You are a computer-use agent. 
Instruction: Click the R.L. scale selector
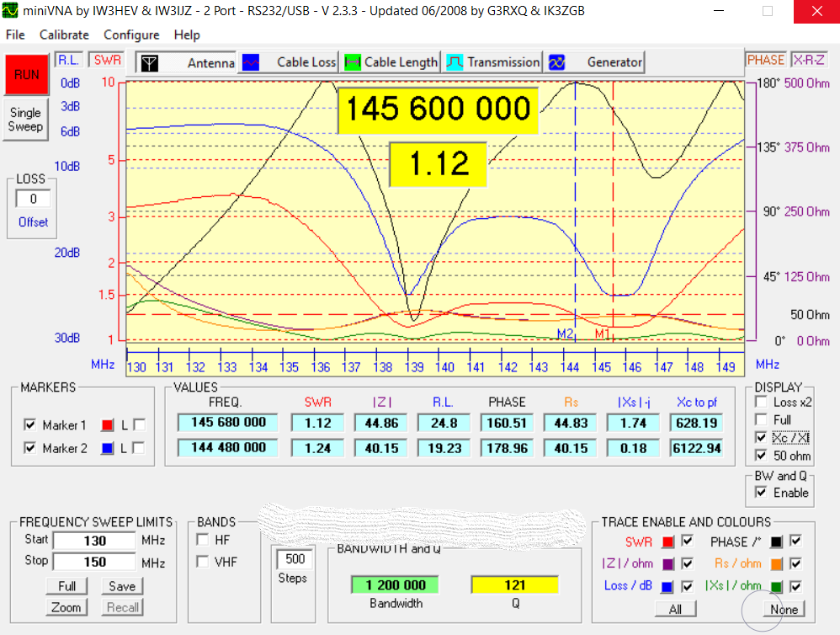pos(67,60)
